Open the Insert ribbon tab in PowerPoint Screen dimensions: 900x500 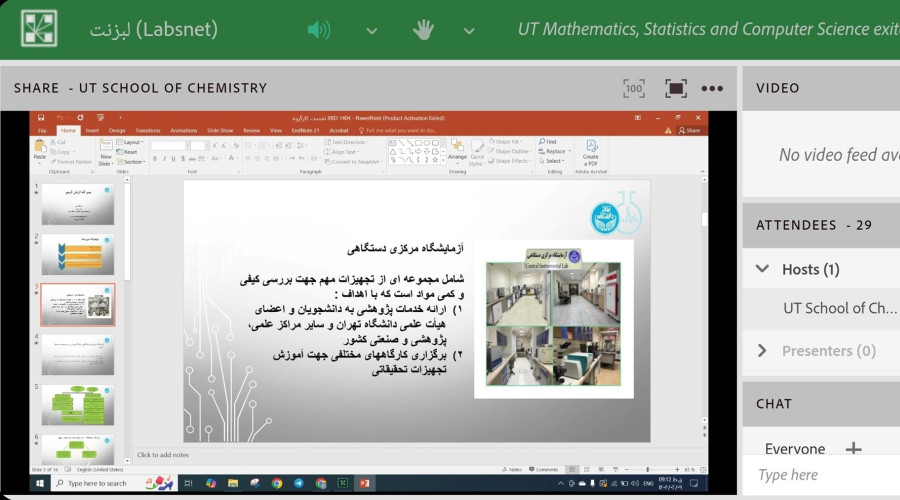(92, 130)
